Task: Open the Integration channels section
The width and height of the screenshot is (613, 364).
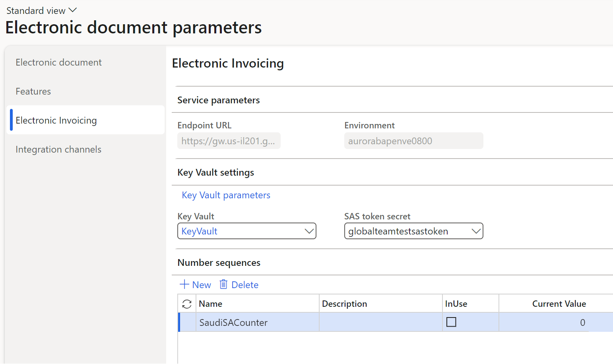Action: click(58, 149)
